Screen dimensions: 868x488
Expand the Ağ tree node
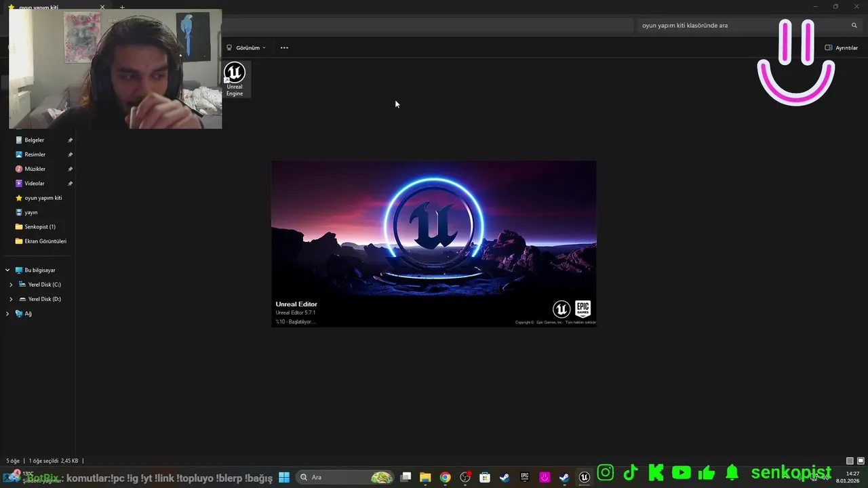tap(7, 313)
